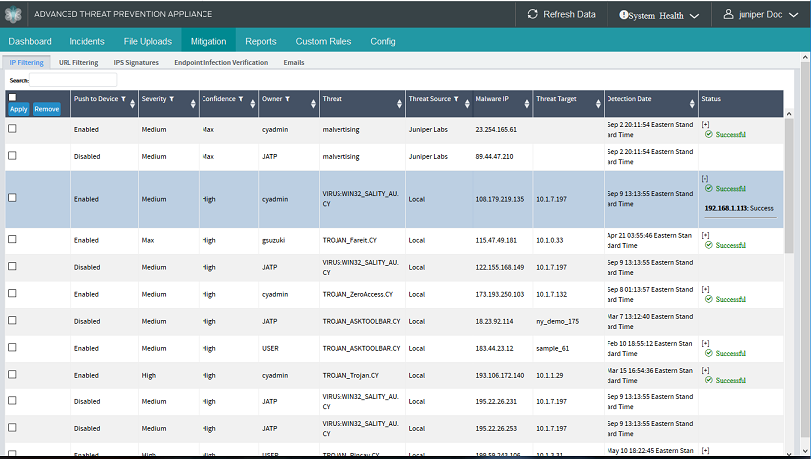
Task: Check the box for TROJAN_Fareit.CY row
Action: pyautogui.click(x=12, y=239)
